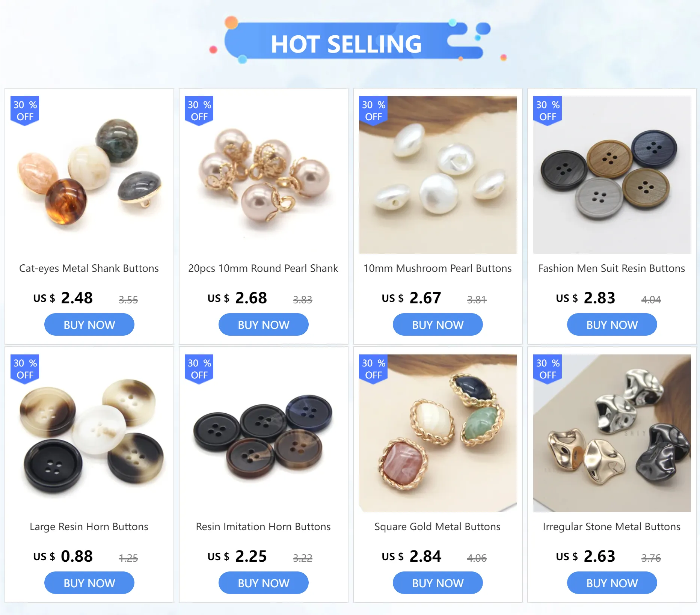Click BUY NOW for Resin Imitation Horn Buttons
This screenshot has height=615, width=700.
click(264, 583)
